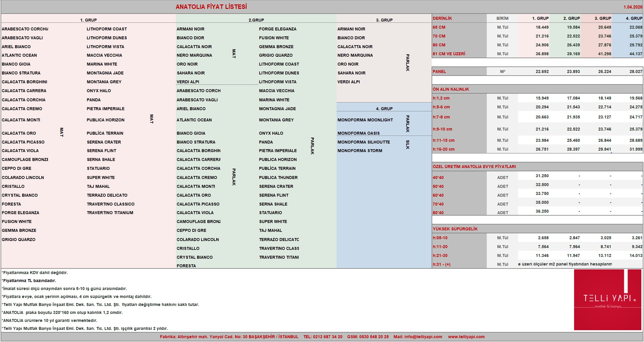Open the www.telliyapi.com website address
The width and height of the screenshot is (644, 342).
click(x=466, y=337)
